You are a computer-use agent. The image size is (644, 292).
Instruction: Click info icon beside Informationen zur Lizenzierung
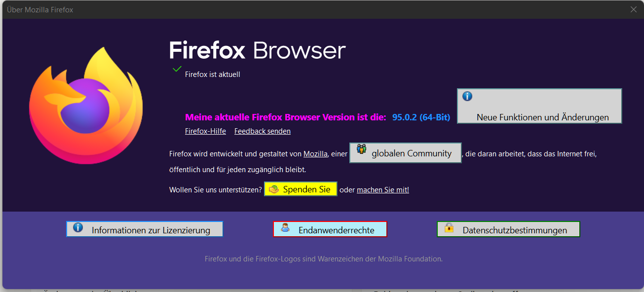coord(78,227)
